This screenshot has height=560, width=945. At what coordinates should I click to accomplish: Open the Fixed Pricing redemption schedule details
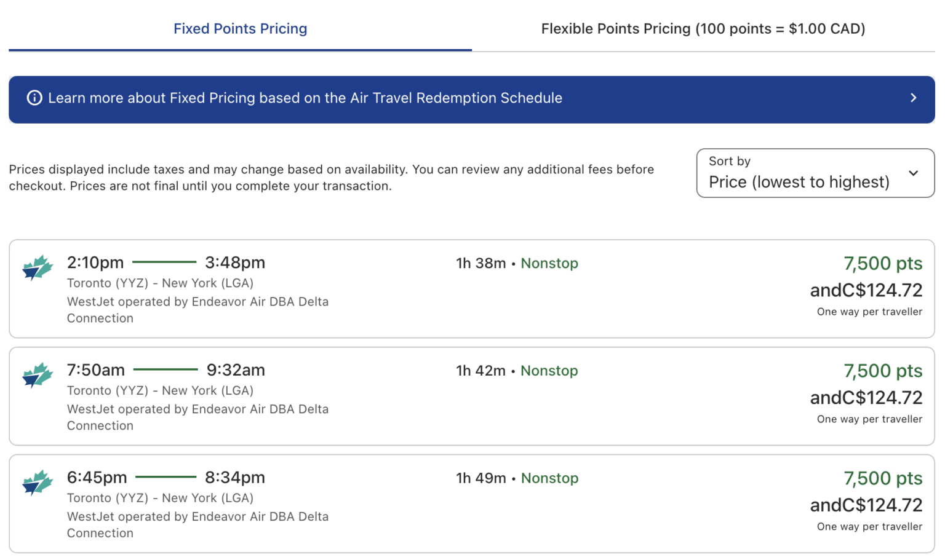[x=305, y=98]
